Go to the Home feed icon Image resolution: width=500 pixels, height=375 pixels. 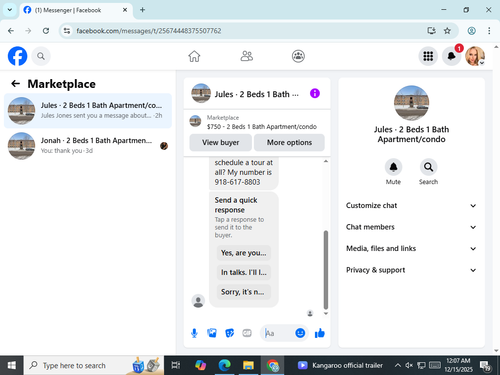(x=194, y=56)
